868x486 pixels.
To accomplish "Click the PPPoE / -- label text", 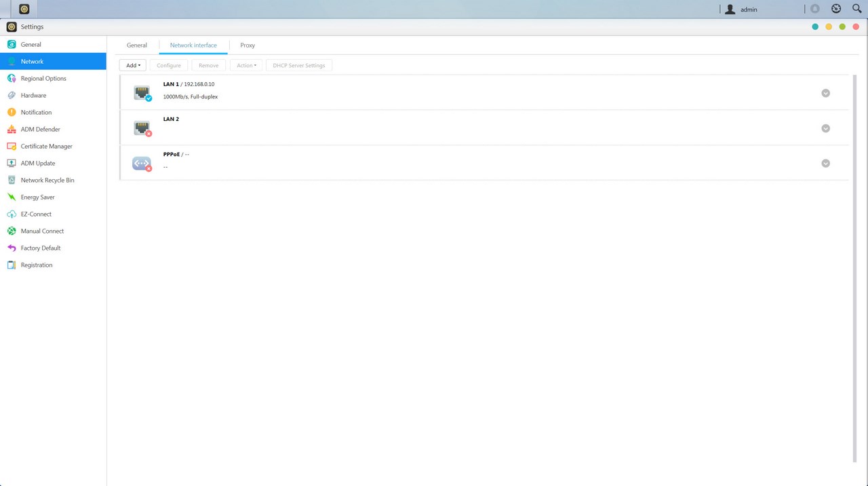I will pos(176,155).
